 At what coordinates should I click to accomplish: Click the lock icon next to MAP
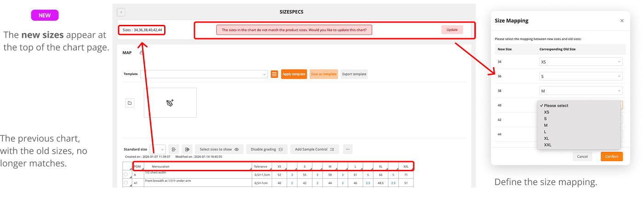pos(141,53)
